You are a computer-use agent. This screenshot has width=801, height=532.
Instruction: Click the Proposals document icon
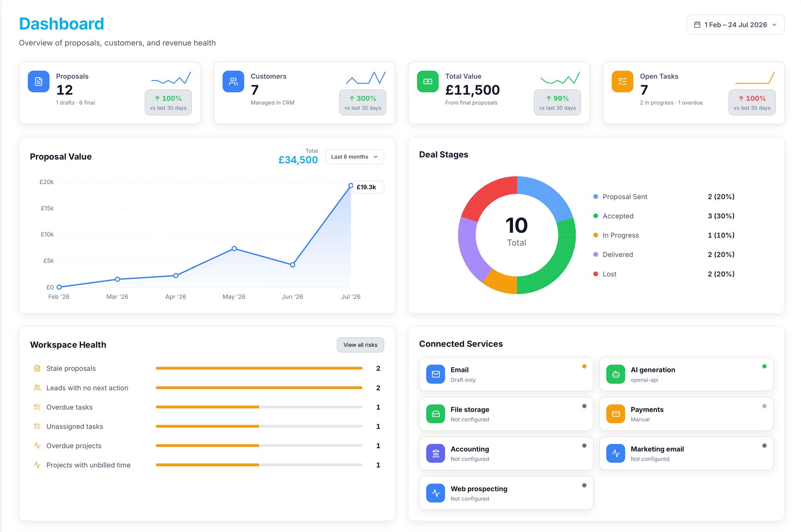coord(39,81)
